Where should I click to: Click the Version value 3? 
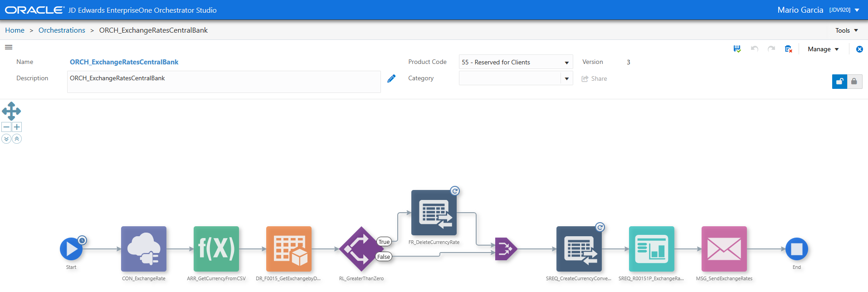pyautogui.click(x=629, y=62)
